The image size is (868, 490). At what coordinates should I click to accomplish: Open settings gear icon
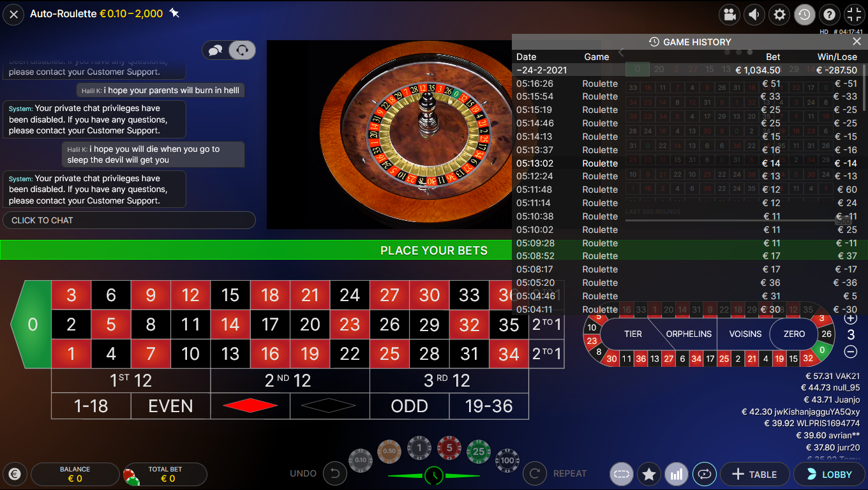coord(779,14)
